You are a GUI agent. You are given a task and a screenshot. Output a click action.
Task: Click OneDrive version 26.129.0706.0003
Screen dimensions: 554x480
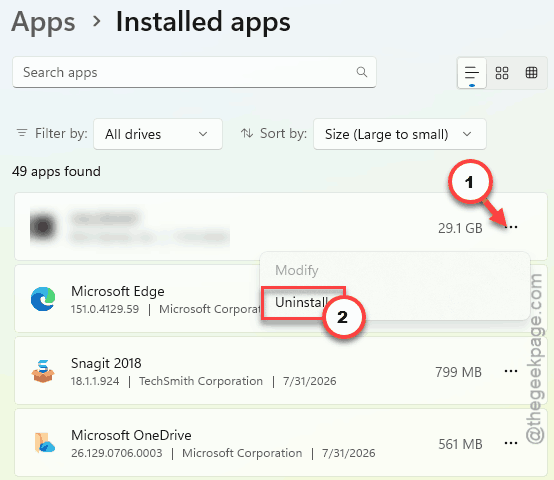[x=117, y=453]
